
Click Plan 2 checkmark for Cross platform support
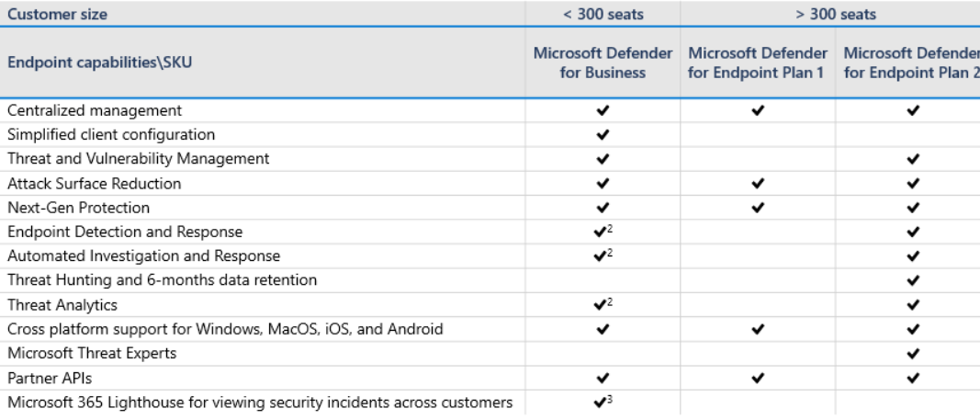[x=913, y=329]
